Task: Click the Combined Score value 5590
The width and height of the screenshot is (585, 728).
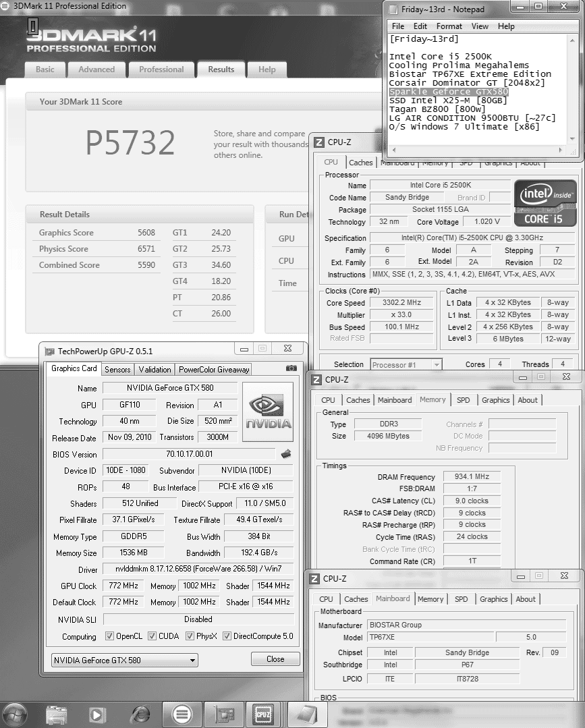Action: pyautogui.click(x=146, y=265)
